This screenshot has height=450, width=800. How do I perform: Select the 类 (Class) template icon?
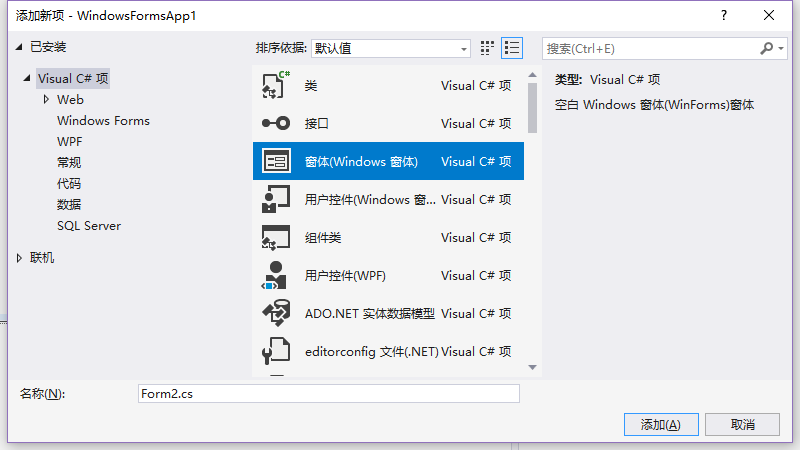276,85
